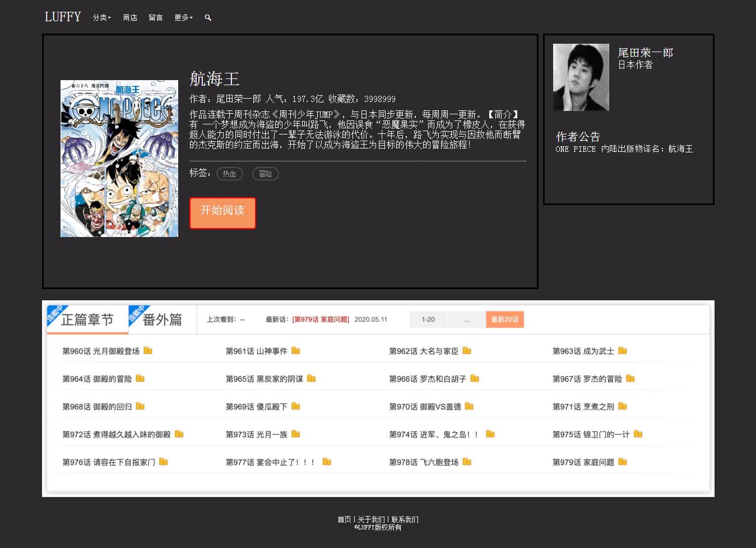Open chapter 第971话 烹煮之刑

click(583, 407)
